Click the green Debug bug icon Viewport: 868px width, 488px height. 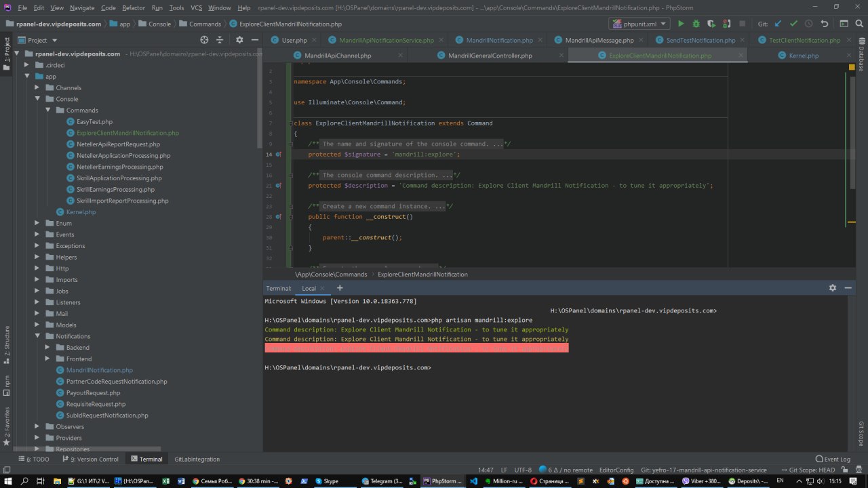696,24
